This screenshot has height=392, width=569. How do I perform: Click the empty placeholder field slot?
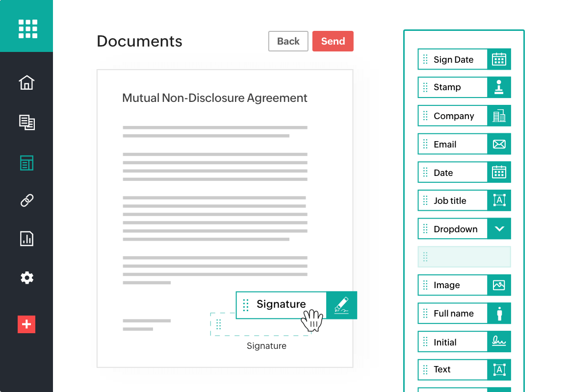click(464, 257)
